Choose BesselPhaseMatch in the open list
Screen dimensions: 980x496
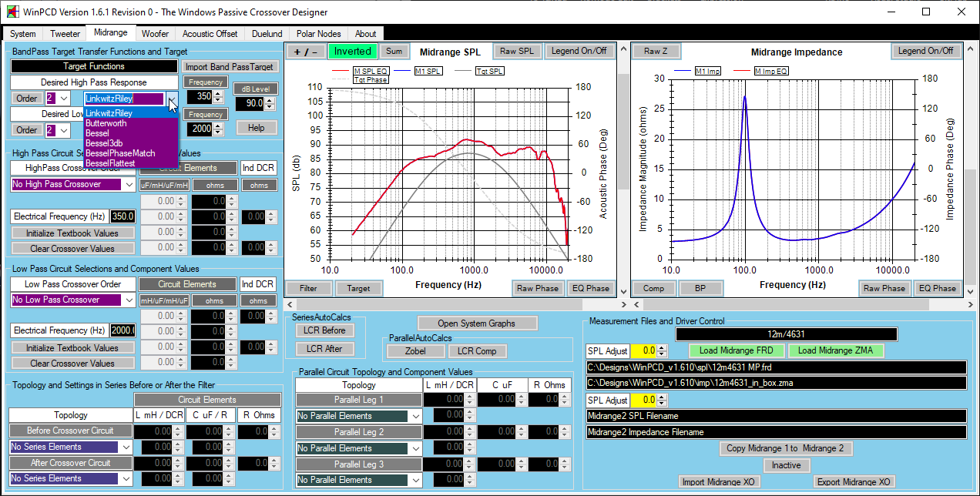tap(120, 153)
